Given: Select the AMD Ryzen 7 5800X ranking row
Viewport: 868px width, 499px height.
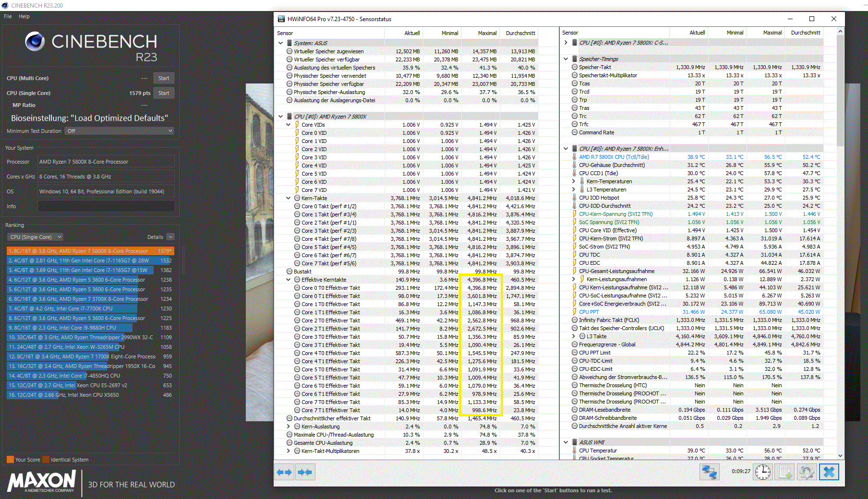Looking at the screenshot, I should point(90,251).
